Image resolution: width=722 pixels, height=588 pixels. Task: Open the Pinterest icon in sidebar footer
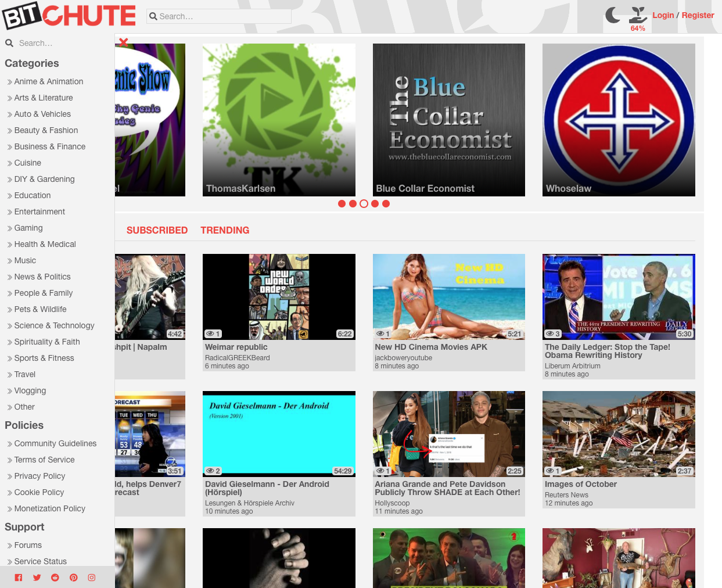[x=73, y=578]
